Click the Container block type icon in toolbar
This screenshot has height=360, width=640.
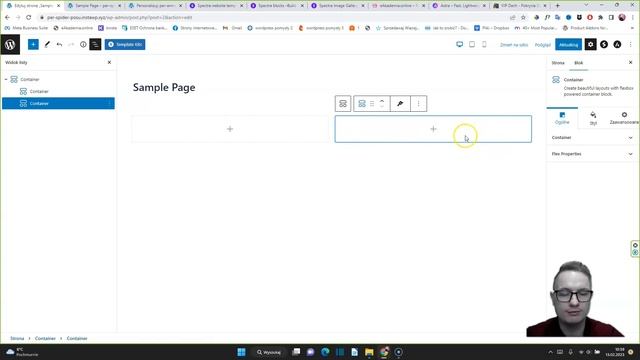(362, 104)
